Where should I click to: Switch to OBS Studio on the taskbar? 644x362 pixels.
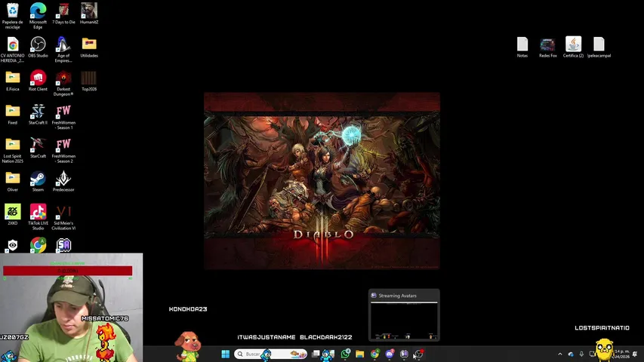[418, 354]
